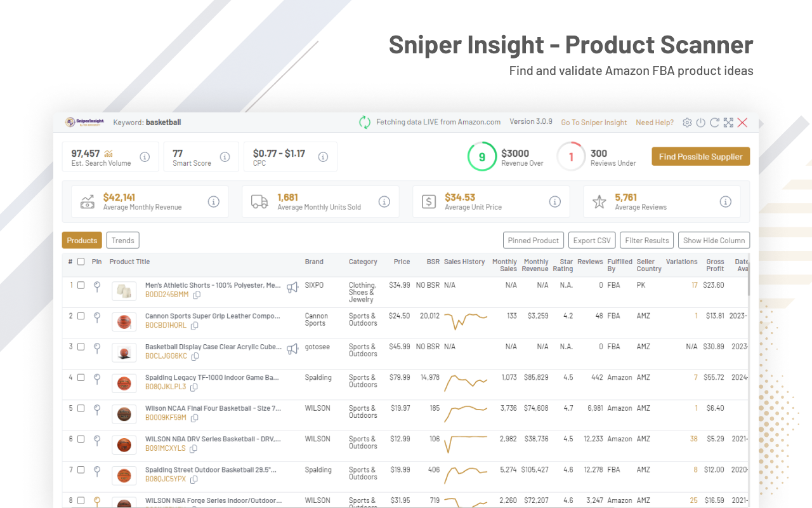Screen dimensions: 812x508
Task: Open info icon for Average Unit Price
Action: pos(555,202)
